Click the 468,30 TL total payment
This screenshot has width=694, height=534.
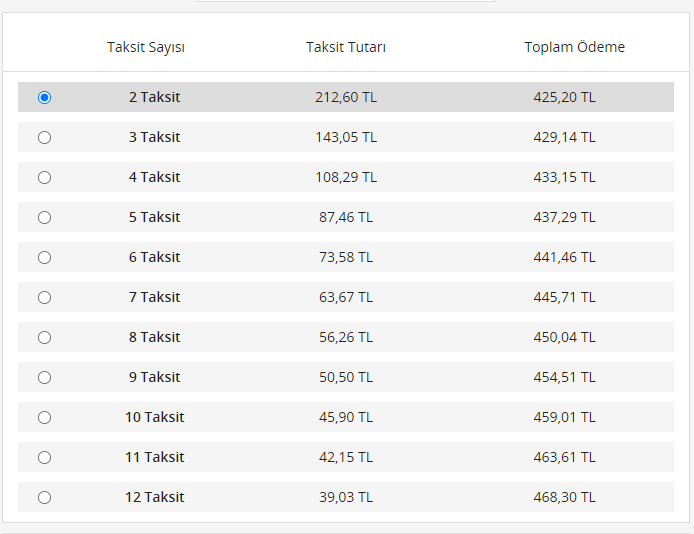(564, 497)
